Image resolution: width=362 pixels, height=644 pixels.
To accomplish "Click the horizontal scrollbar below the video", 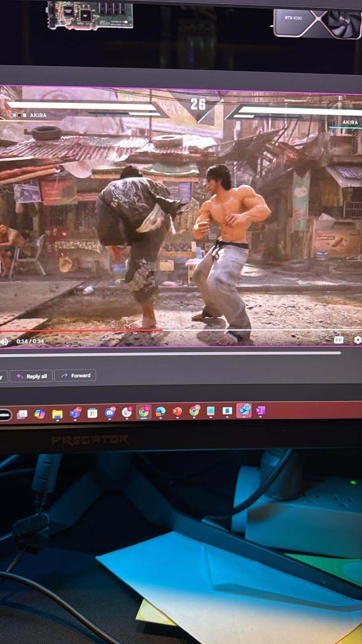I will (x=171, y=354).
